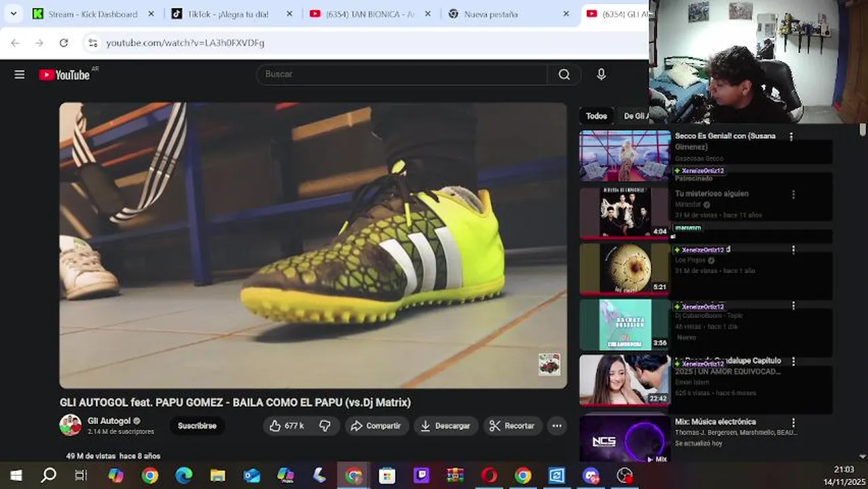The width and height of the screenshot is (868, 489).
Task: Open the Tu misterioso alguien title
Action: (711, 194)
